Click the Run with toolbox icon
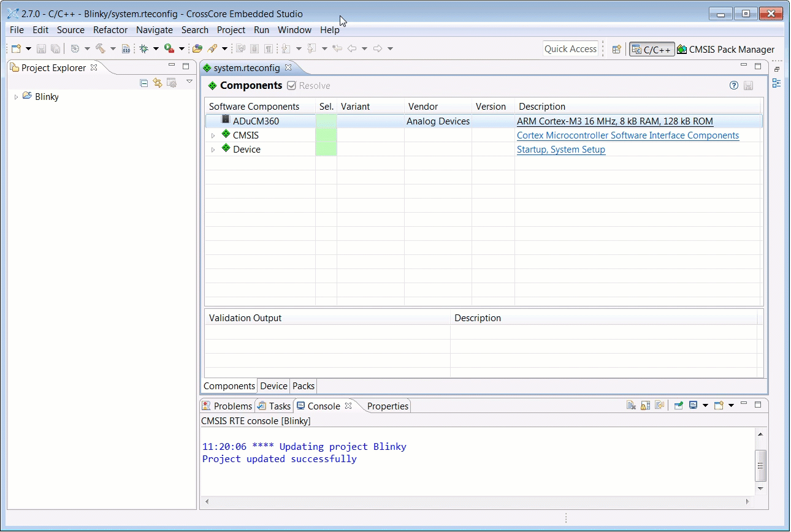Viewport: 791px width, 532px height. [169, 48]
